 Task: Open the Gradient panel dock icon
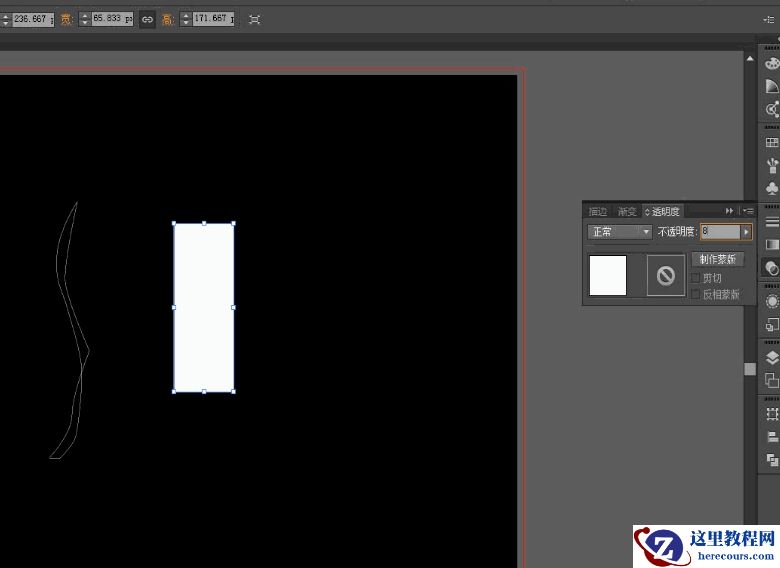point(772,244)
